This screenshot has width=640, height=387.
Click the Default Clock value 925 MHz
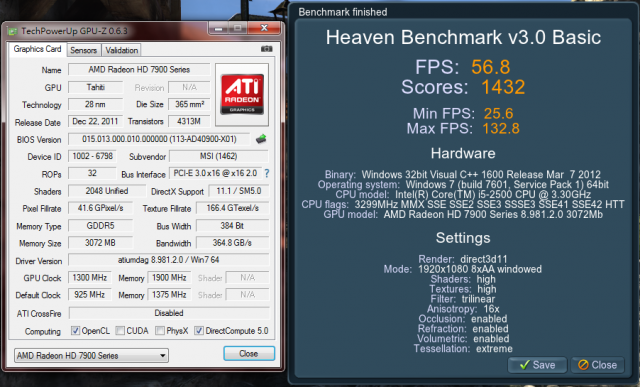(x=90, y=295)
